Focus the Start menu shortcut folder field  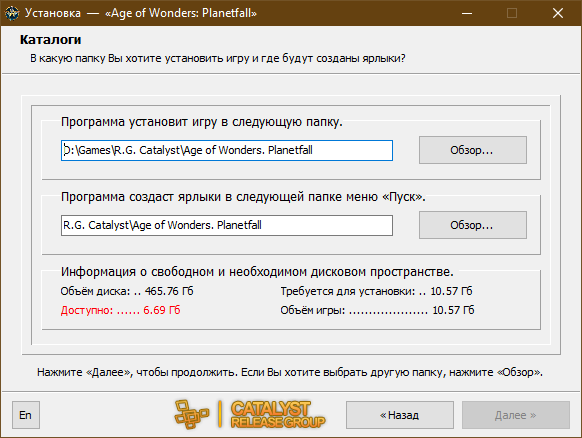click(227, 225)
